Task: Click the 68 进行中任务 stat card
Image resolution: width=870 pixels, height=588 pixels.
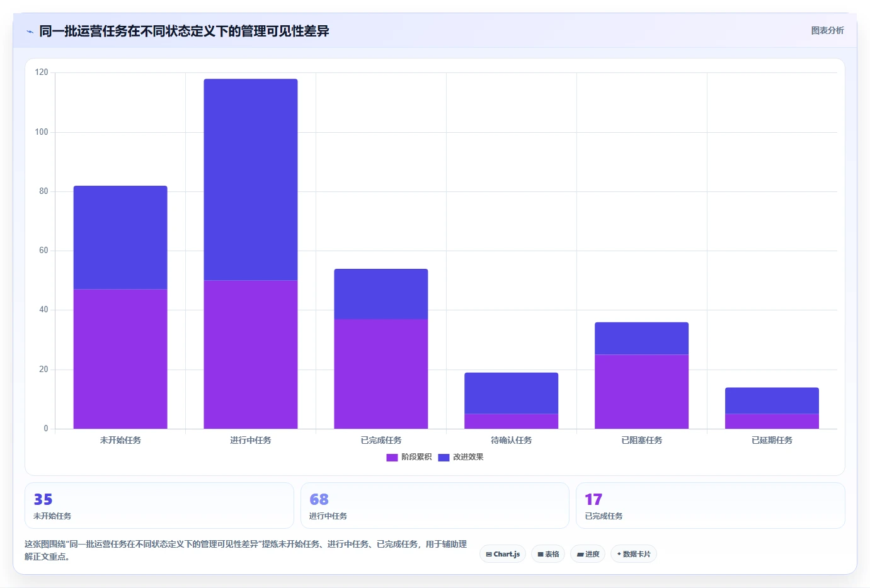Action: click(x=435, y=506)
